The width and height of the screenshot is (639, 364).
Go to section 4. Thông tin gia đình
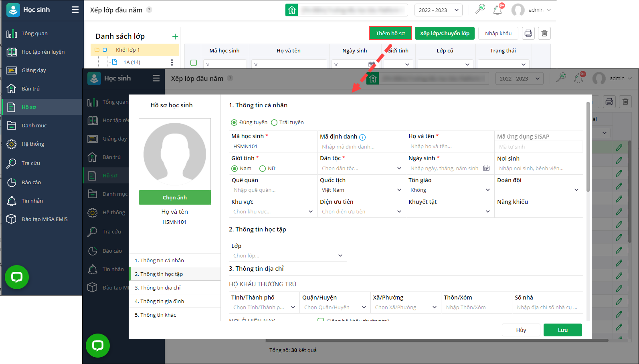(175, 301)
